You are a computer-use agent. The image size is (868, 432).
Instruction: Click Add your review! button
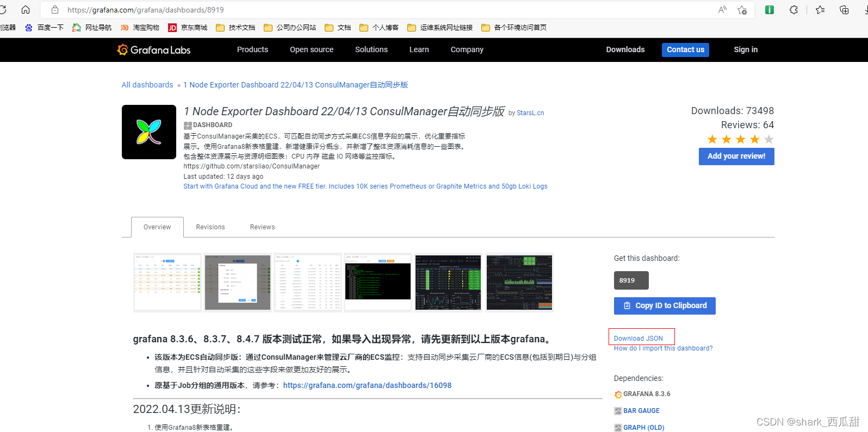736,156
